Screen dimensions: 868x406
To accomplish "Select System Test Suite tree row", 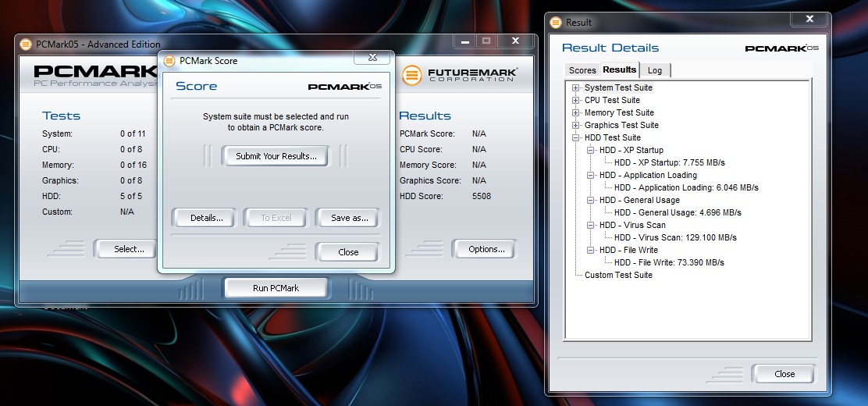I will tap(618, 87).
